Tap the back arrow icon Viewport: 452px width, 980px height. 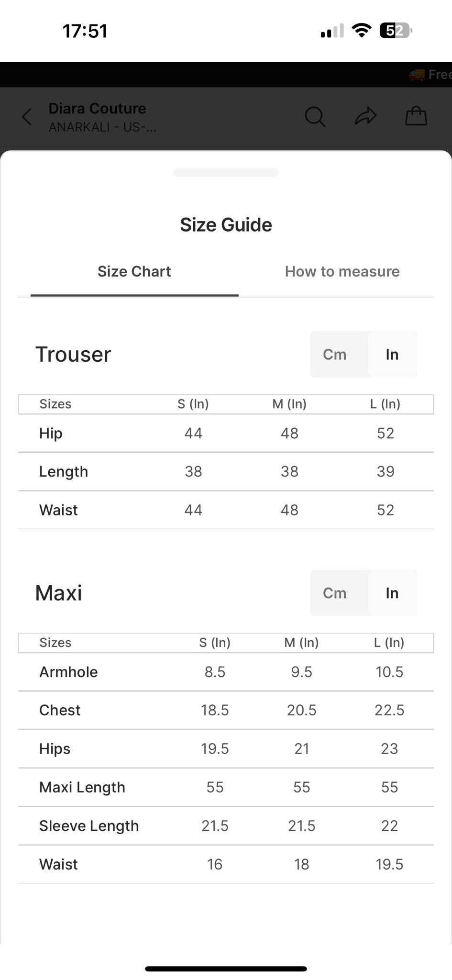[x=27, y=116]
